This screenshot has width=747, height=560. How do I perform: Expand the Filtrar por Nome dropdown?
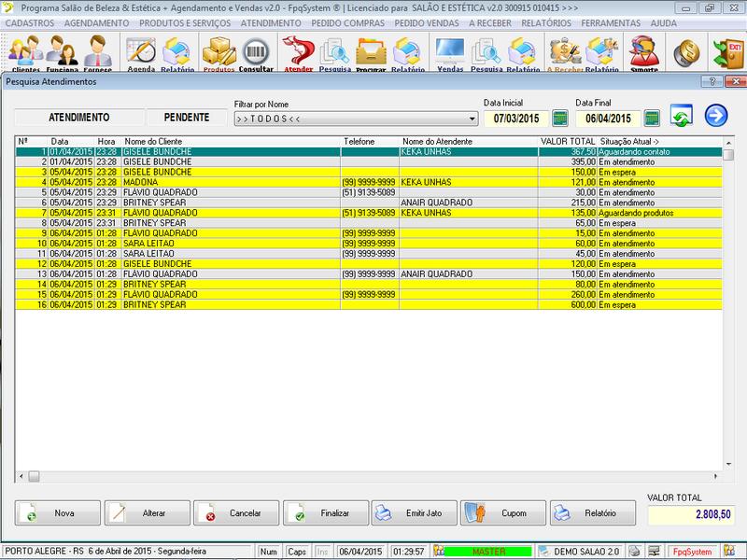point(472,119)
